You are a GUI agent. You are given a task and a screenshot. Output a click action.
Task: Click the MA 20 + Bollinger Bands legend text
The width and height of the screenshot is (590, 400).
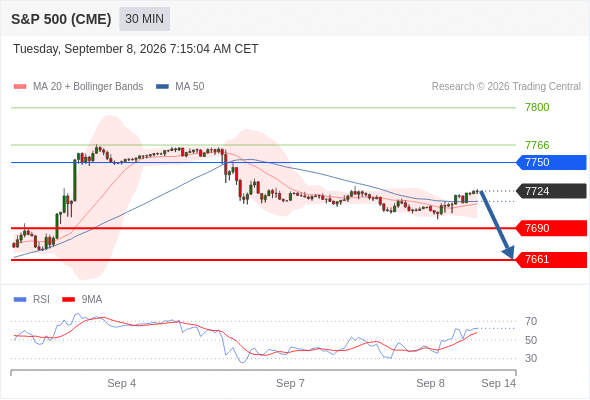[x=88, y=87]
